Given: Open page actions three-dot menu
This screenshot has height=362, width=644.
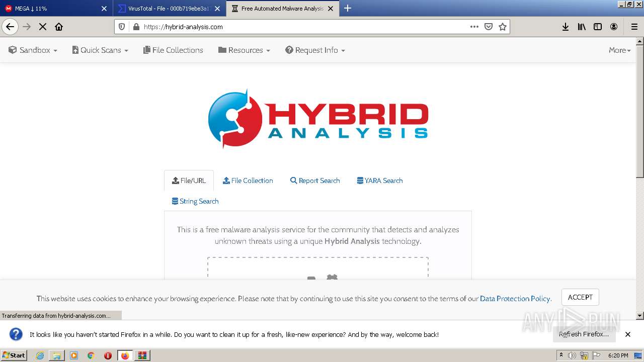Looking at the screenshot, I should 474,27.
